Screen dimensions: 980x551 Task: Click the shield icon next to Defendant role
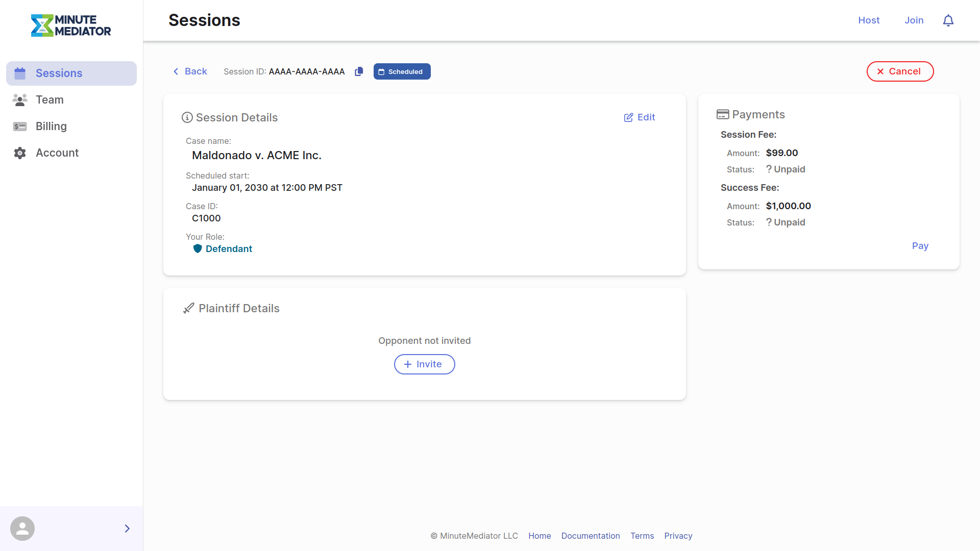point(197,248)
